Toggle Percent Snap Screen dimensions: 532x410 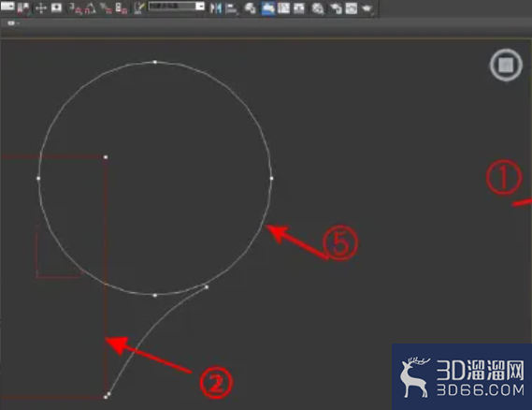107,8
